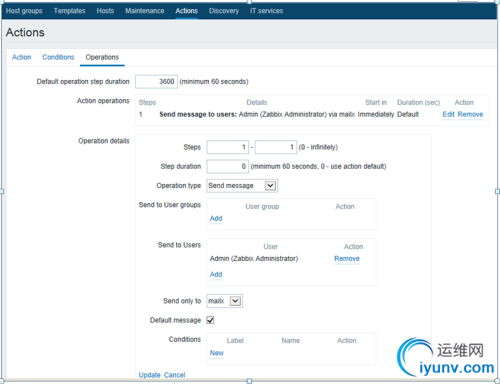The image size is (500, 384).
Task: Toggle the Default message checkbox
Action: point(210,320)
